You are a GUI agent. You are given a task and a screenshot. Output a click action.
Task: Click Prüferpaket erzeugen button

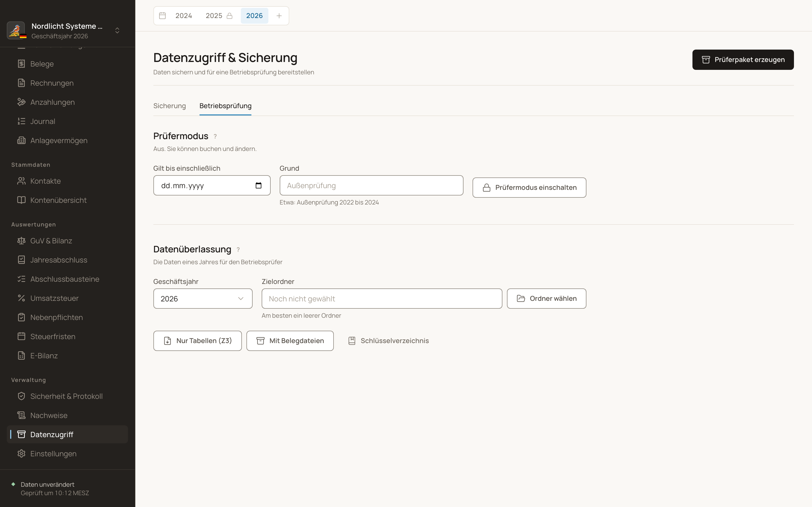coord(743,60)
